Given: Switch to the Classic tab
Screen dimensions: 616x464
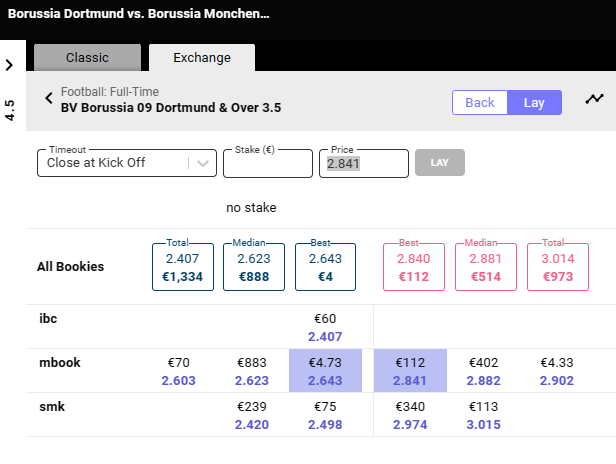Looking at the screenshot, I should pyautogui.click(x=87, y=57).
